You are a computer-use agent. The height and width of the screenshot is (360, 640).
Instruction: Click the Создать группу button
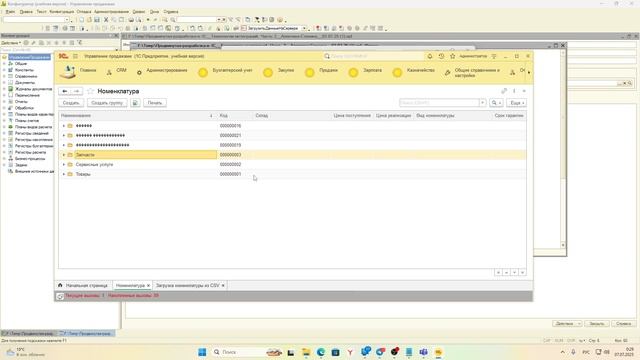pos(107,103)
